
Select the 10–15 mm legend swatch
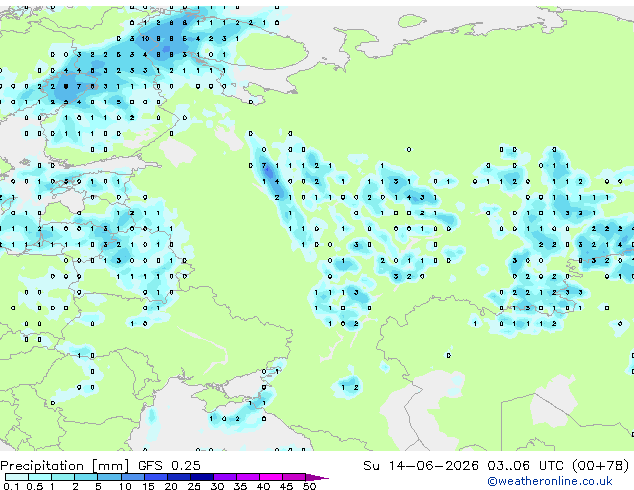[x=132, y=477]
